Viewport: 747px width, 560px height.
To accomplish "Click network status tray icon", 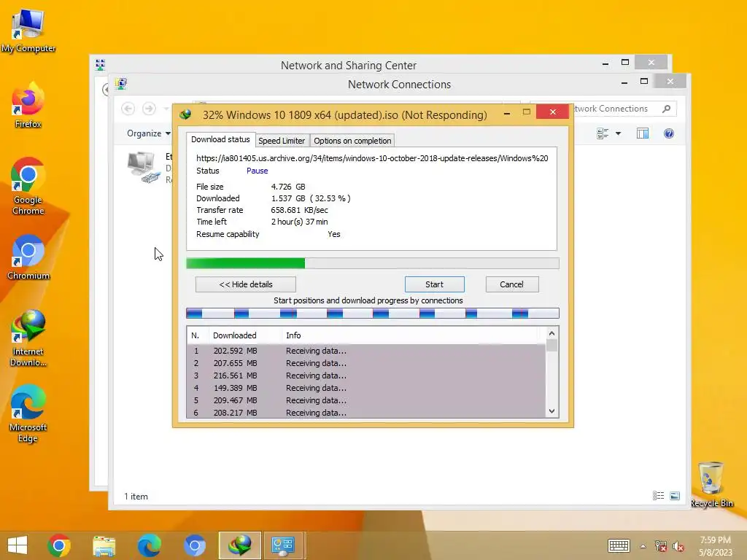I will click(x=660, y=546).
